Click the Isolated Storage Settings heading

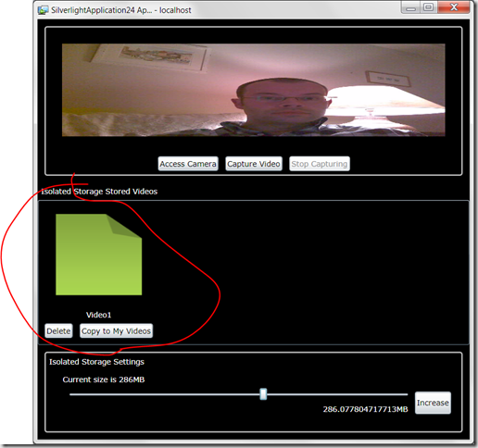point(96,362)
